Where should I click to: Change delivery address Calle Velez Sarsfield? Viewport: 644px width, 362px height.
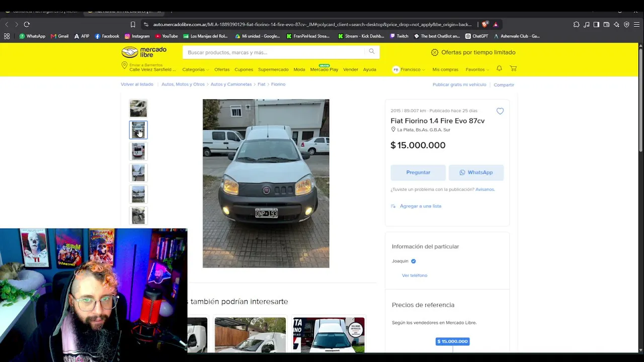pyautogui.click(x=149, y=67)
